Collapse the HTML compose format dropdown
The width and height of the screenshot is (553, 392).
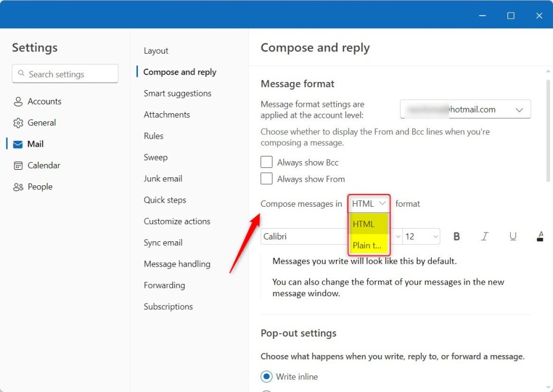pos(369,204)
